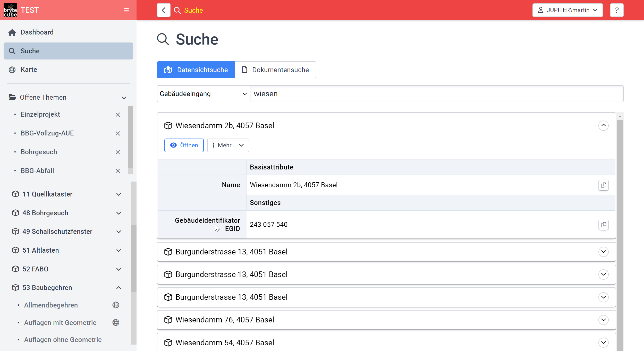The height and width of the screenshot is (351, 644).
Task: Click the Karte globe icon
Action: 12,70
